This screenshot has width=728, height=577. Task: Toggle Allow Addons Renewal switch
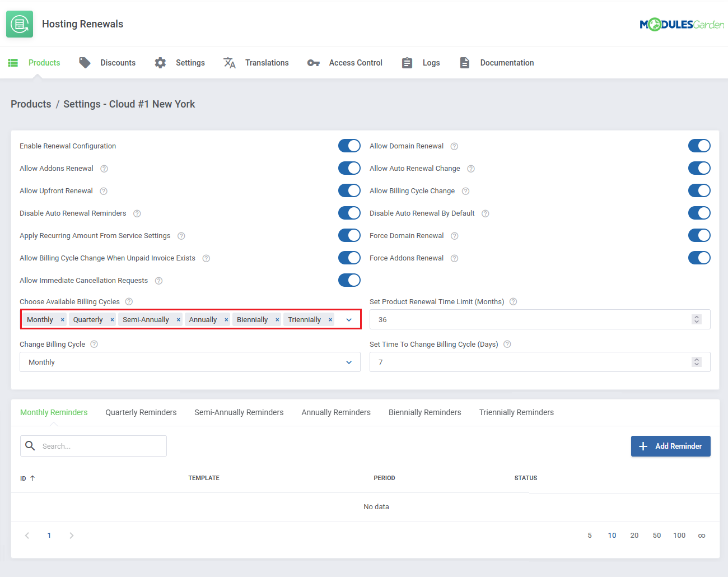click(x=349, y=168)
